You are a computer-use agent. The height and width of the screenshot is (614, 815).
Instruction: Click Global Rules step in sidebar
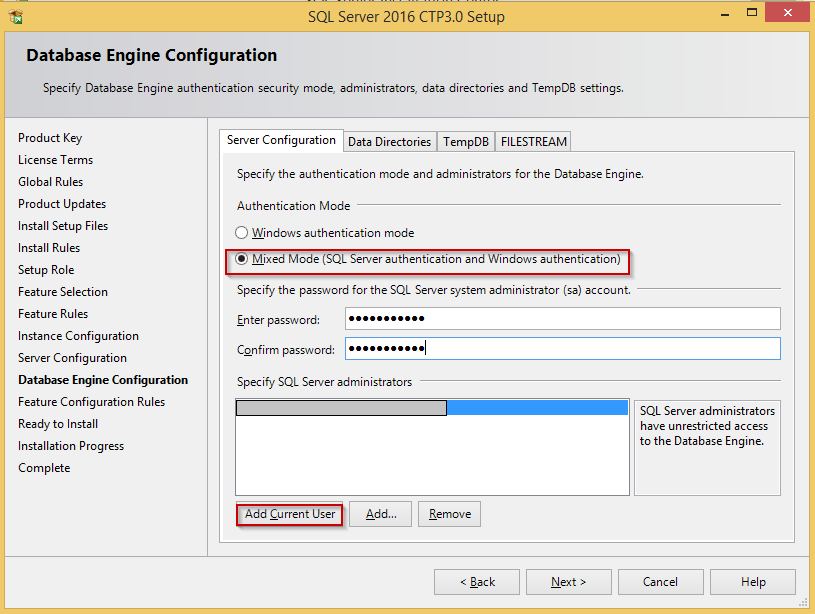(x=50, y=182)
